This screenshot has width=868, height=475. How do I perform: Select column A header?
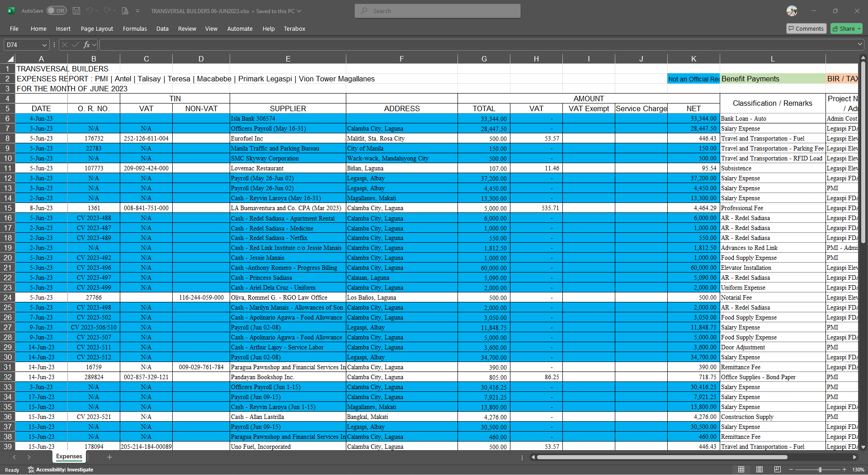tap(41, 59)
